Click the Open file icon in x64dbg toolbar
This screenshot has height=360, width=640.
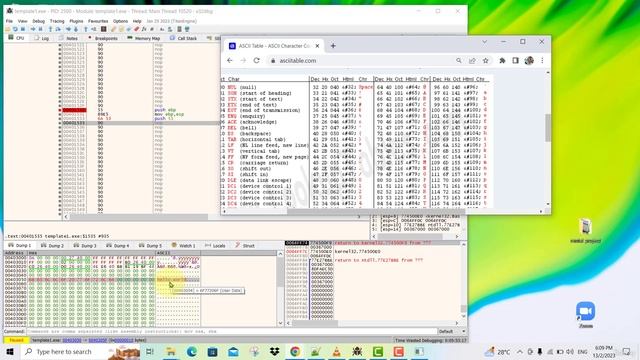(x=8, y=29)
